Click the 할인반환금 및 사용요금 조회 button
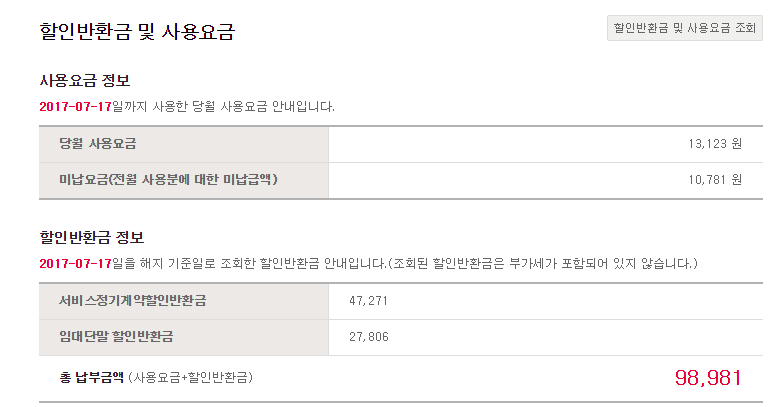Image resolution: width=780 pixels, height=407 pixels. pyautogui.click(x=685, y=28)
